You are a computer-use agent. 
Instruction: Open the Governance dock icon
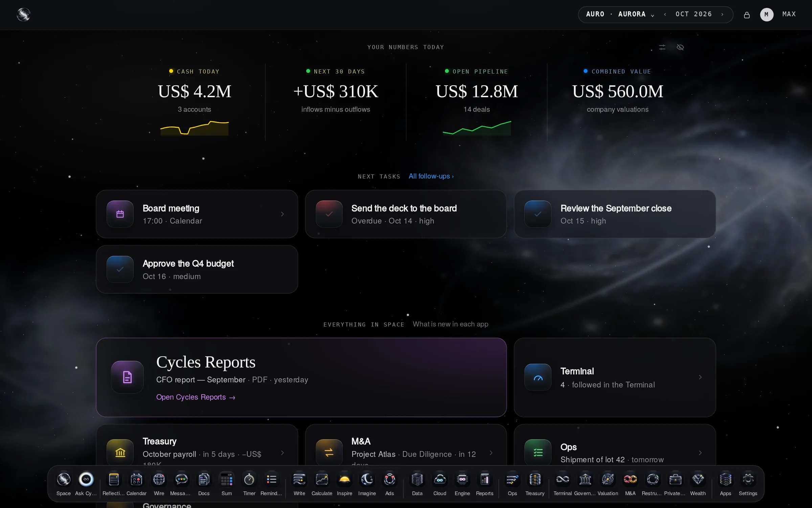click(x=585, y=480)
